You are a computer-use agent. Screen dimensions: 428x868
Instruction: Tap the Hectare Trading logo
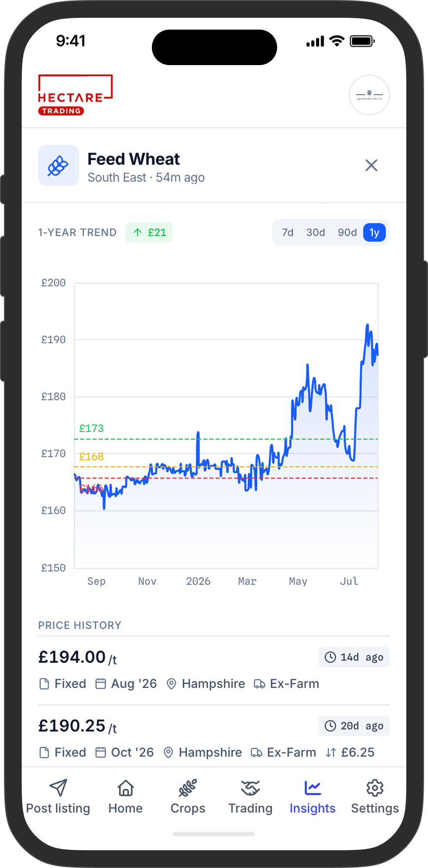pyautogui.click(x=75, y=95)
